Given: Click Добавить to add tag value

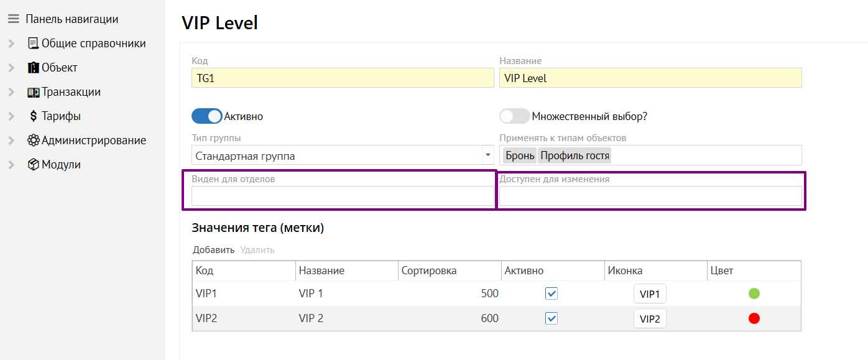Looking at the screenshot, I should coord(213,250).
